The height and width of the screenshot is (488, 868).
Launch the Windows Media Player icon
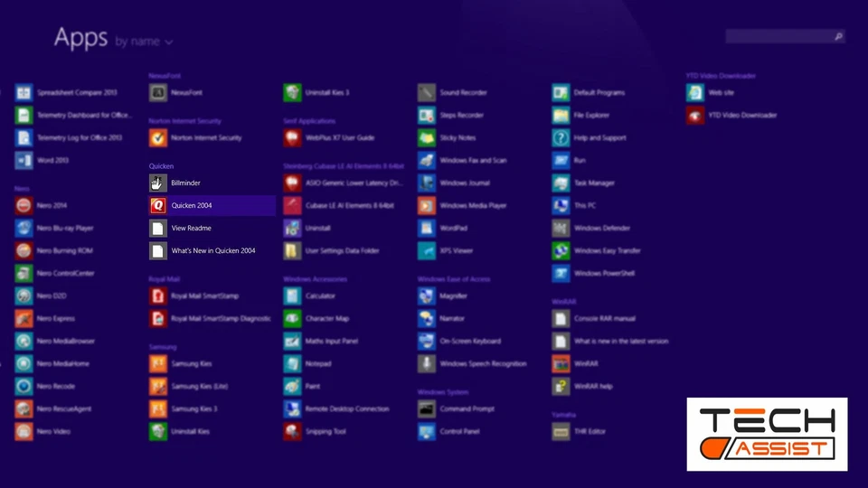426,205
